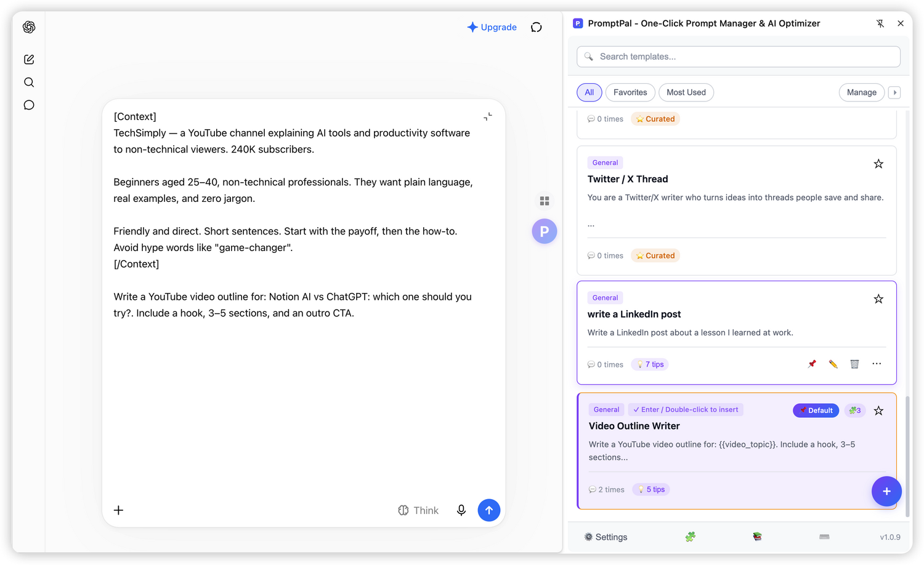The height and width of the screenshot is (565, 924).
Task: Click the PromptPal P logo in header
Action: (x=578, y=23)
